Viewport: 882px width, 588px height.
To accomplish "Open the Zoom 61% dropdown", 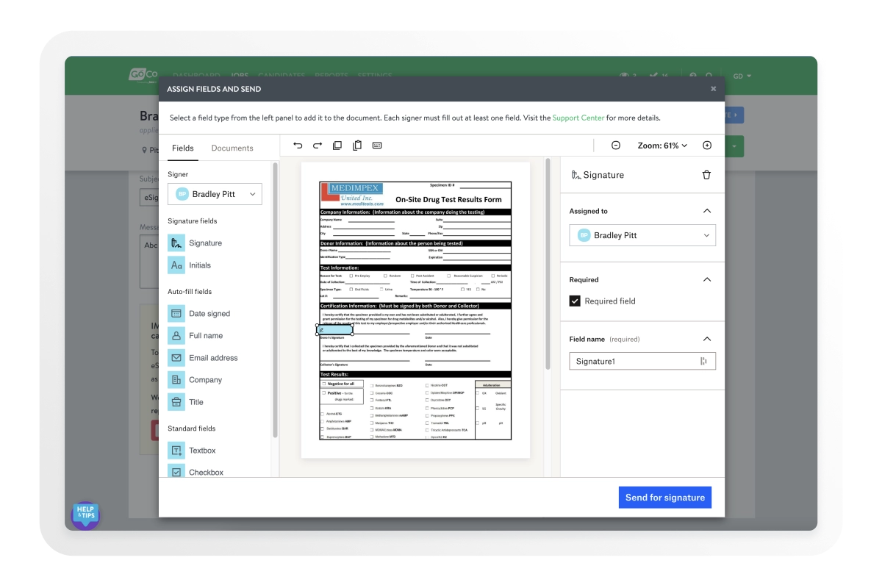I will (662, 146).
